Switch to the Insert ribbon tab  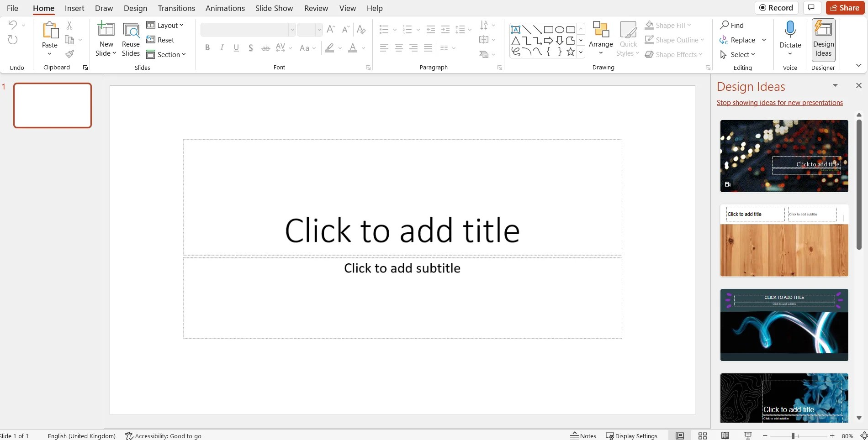(74, 8)
